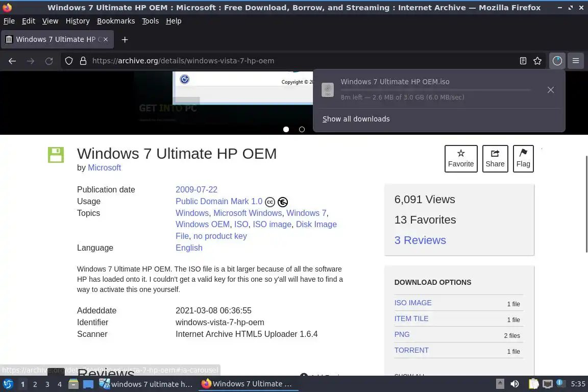Open the public domain mark icon
This screenshot has height=392, width=588.
click(x=283, y=202)
